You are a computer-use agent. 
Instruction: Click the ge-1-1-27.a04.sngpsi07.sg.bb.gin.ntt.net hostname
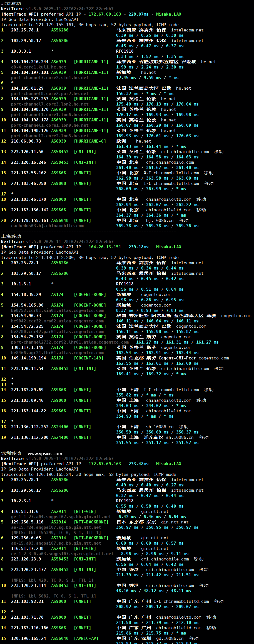pos(61,517)
